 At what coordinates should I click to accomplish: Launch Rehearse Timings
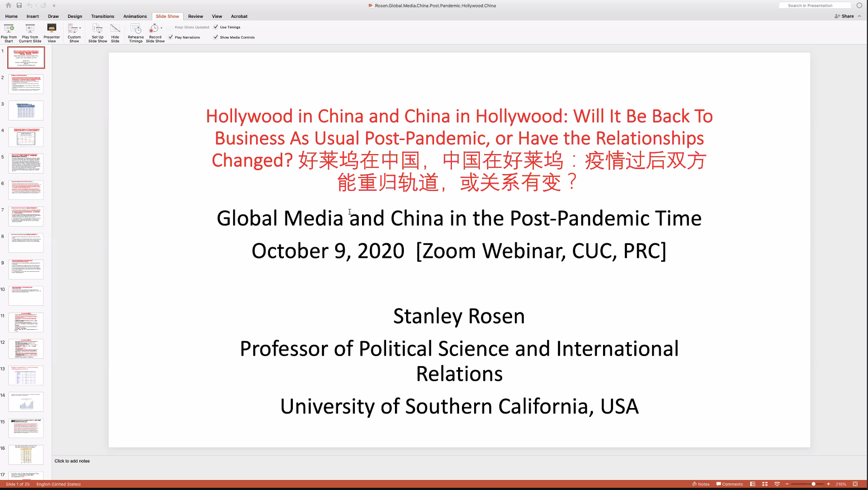coord(136,28)
